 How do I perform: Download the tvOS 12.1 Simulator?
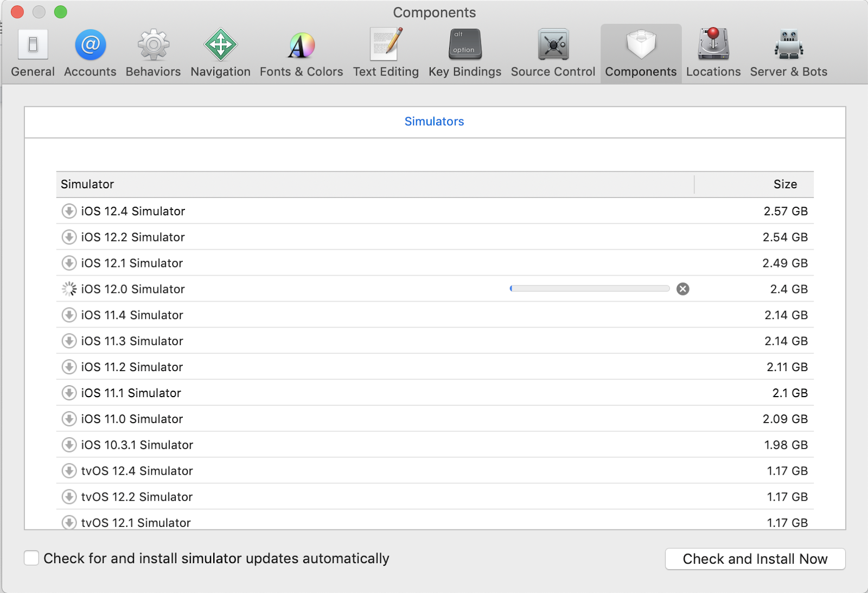tap(69, 522)
